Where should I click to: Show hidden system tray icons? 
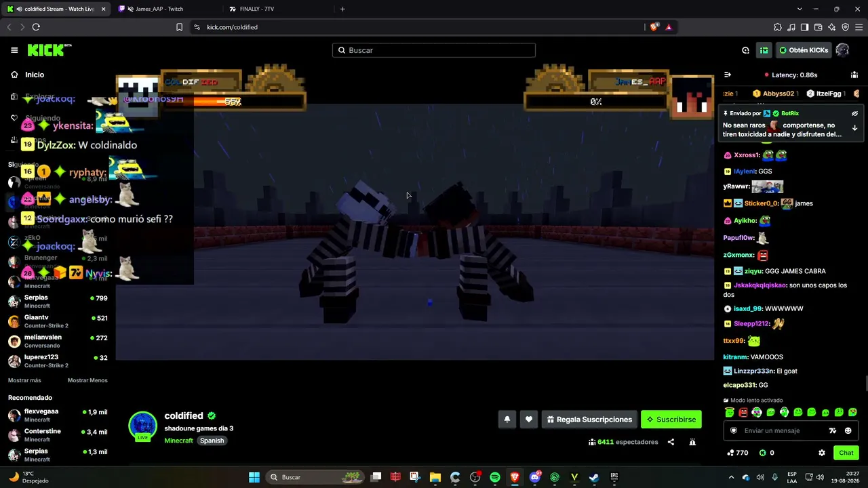tap(731, 477)
